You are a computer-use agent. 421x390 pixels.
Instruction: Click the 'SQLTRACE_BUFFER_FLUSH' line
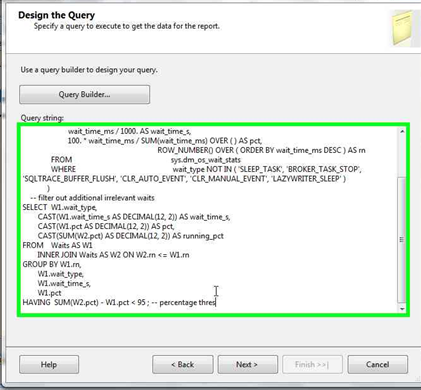pyautogui.click(x=184, y=179)
